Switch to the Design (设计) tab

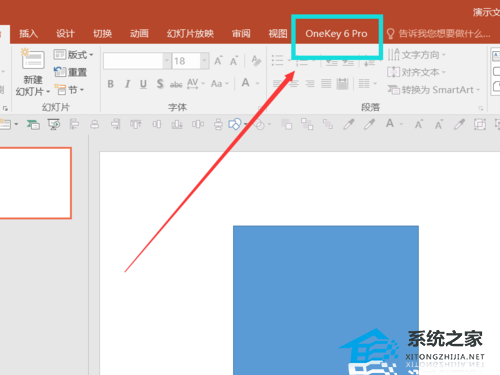65,34
